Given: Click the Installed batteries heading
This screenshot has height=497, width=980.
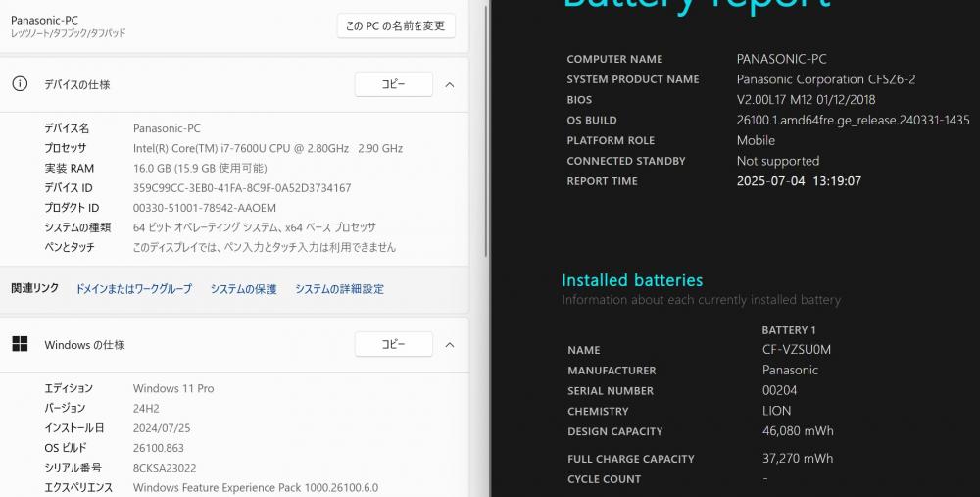Looking at the screenshot, I should point(632,280).
